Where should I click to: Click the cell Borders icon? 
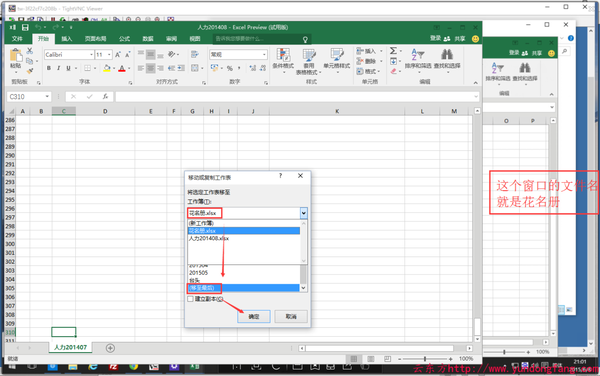[88, 68]
